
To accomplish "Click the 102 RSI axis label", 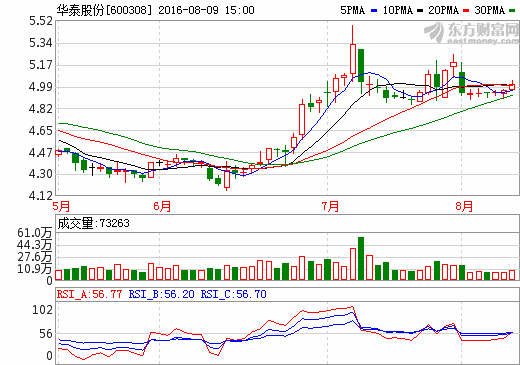I will (x=42, y=310).
